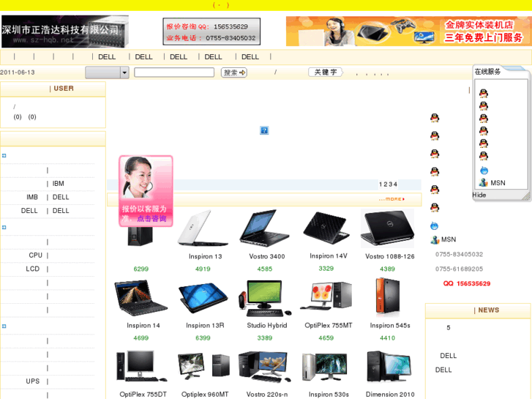Screen dimensions: 532x399
Task: Click the price 6299
Action: (141, 269)
